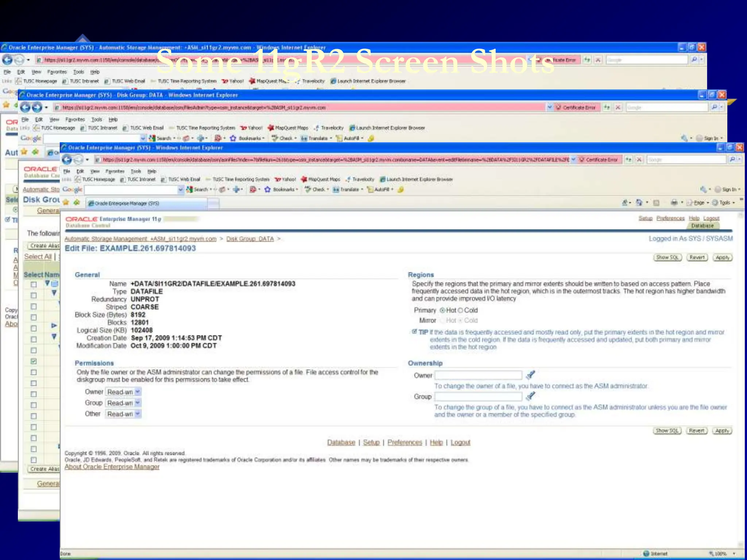Open Travelocity favorite in front window
Viewport: 747px width, 560px height.
pos(360,179)
